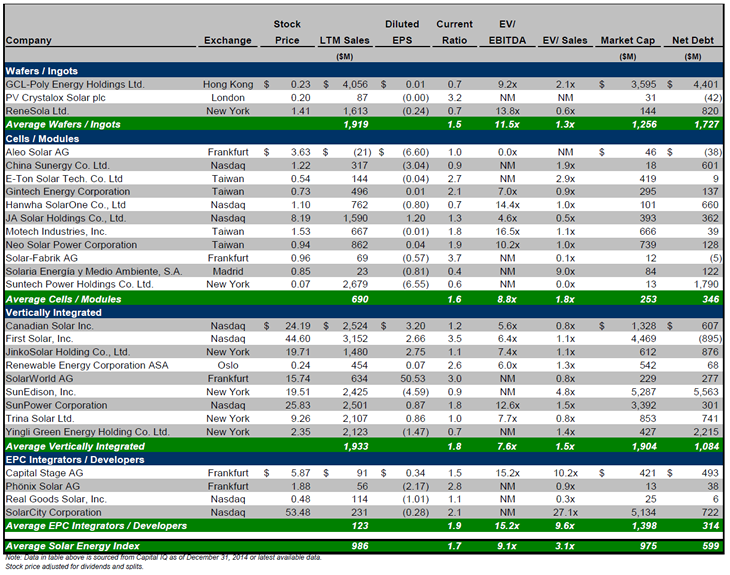Click Oslo exchange cell

228,365
